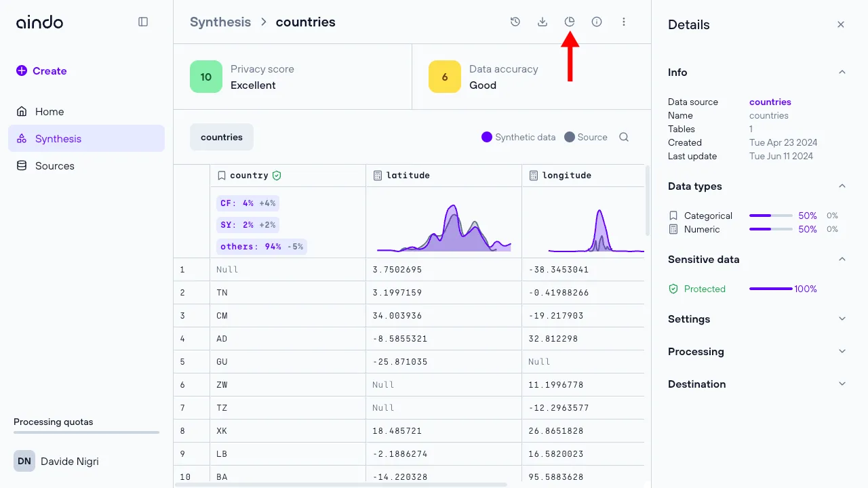Click the country column header
This screenshot has height=488, width=868.
pos(288,176)
